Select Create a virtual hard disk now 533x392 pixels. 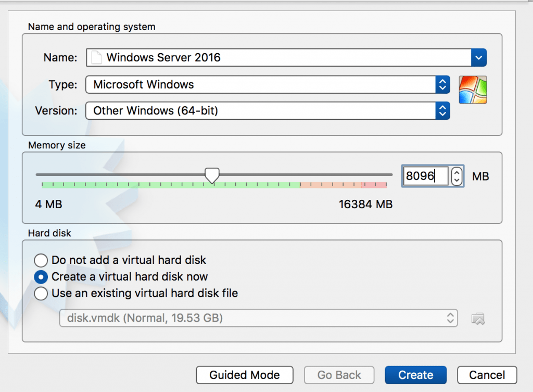[41, 277]
